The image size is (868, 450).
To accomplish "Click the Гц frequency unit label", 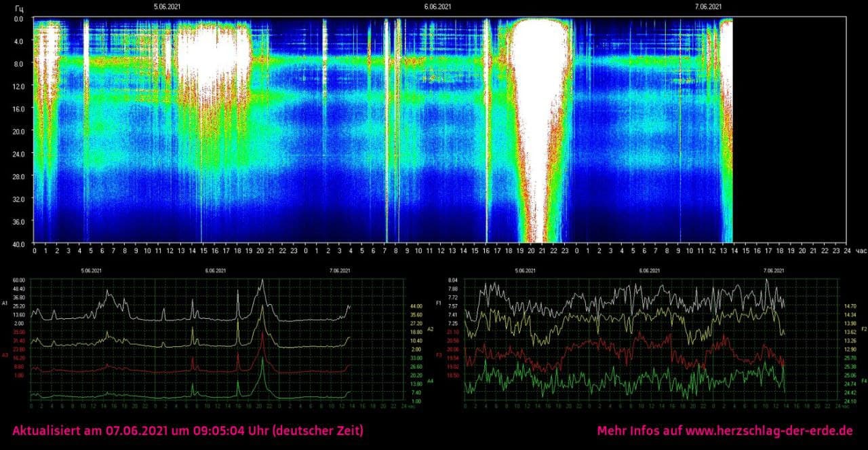I will 19,8.
